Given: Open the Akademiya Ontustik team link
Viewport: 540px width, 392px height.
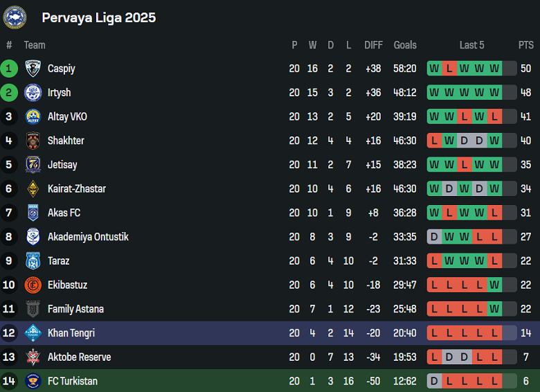Looking at the screenshot, I should coord(88,237).
